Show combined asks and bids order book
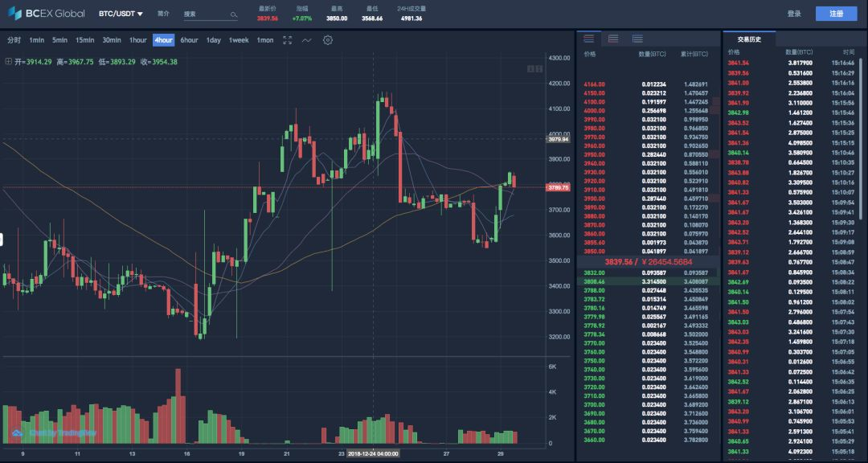The height and width of the screenshot is (463, 868). pyautogui.click(x=589, y=39)
